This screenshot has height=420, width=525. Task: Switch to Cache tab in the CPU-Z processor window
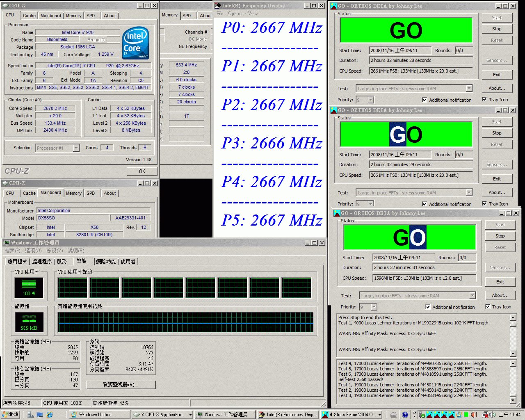(29, 16)
